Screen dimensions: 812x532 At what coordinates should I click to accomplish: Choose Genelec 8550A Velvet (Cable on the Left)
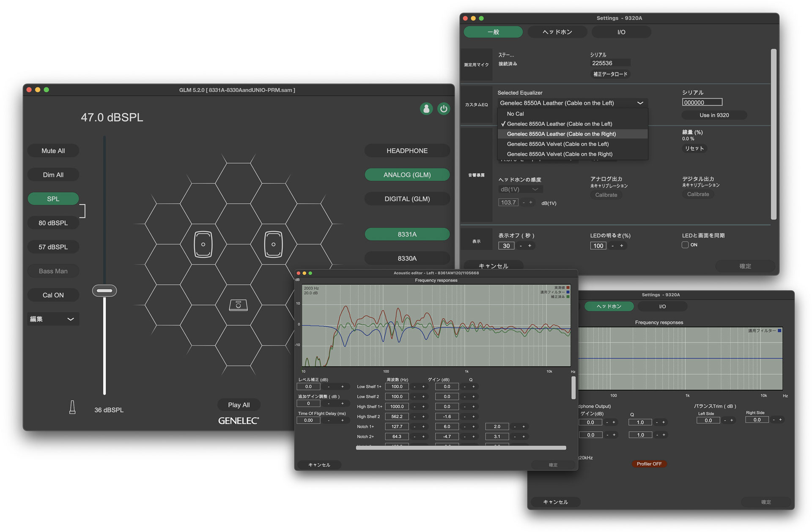[573, 144]
